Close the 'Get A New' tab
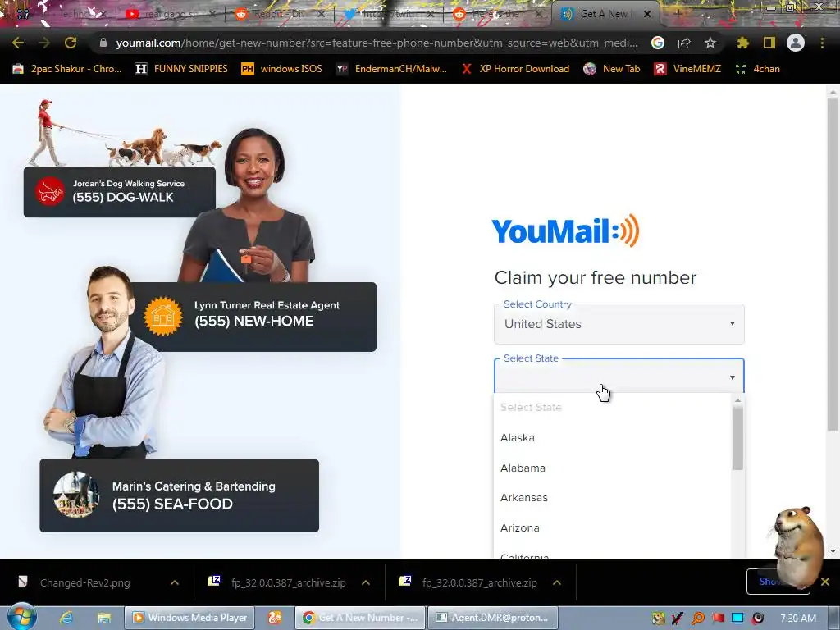Viewport: 840px width, 630px height. (x=647, y=14)
